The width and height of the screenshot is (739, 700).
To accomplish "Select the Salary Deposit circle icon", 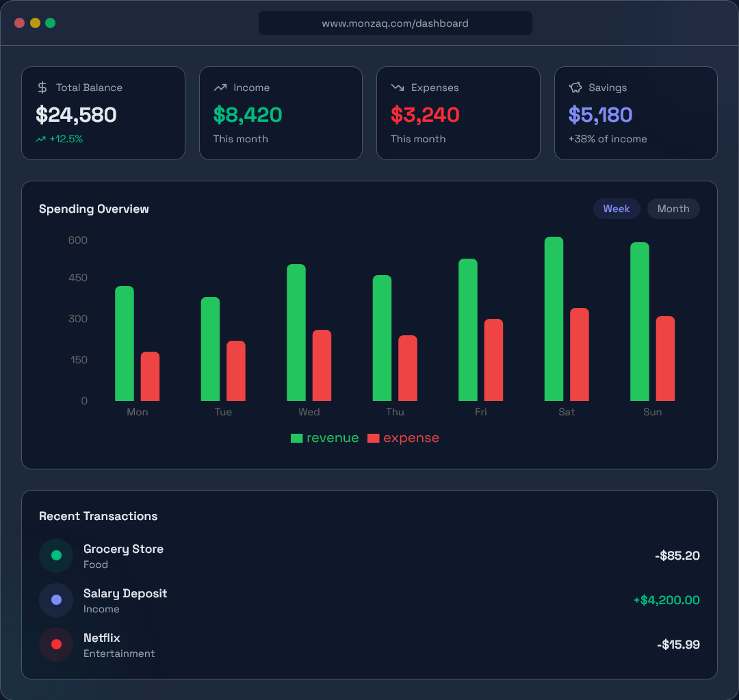I will click(x=55, y=600).
